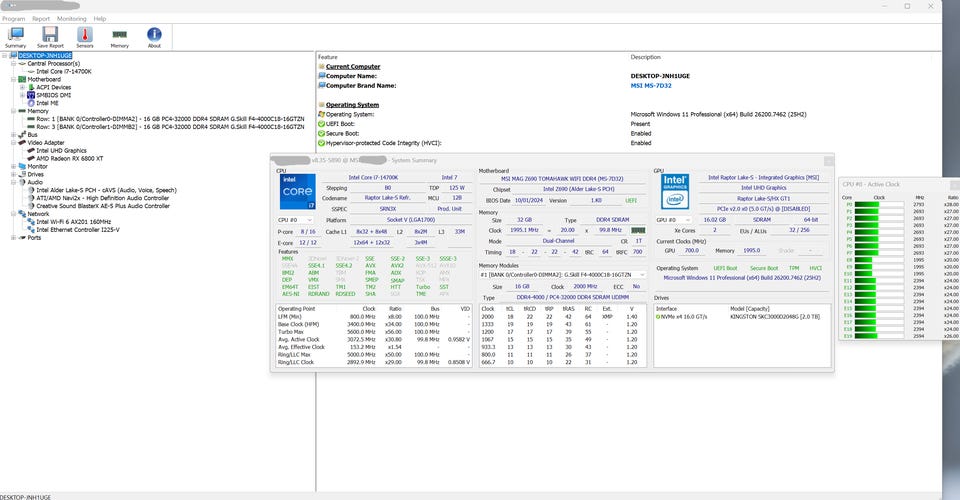The width and height of the screenshot is (960, 500).
Task: Open the CPU #0 selector dropdown
Action: tap(296, 219)
